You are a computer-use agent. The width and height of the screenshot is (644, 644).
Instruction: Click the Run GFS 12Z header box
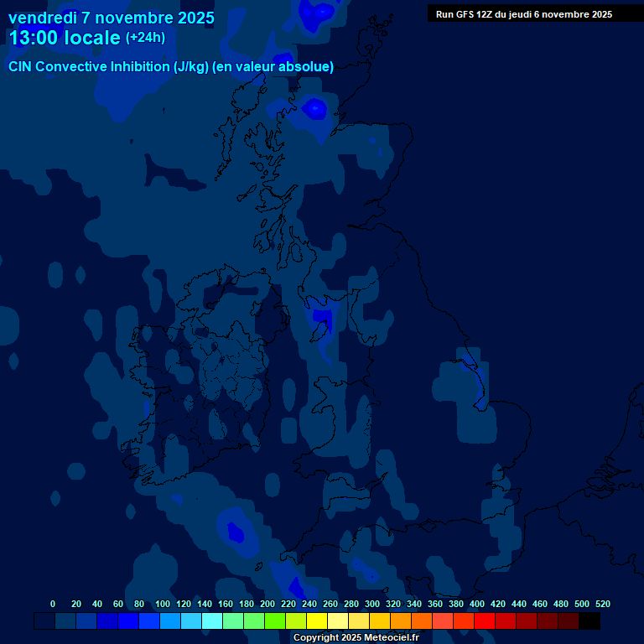tap(523, 14)
